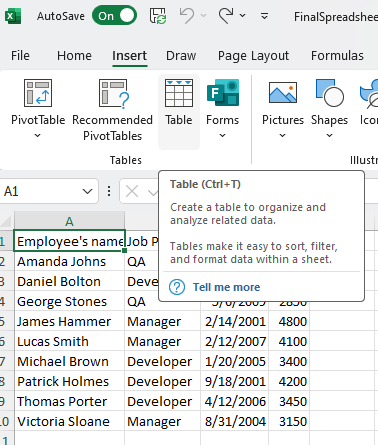Click Recommended PivotTables icon
This screenshot has width=378, height=445.
(113, 93)
